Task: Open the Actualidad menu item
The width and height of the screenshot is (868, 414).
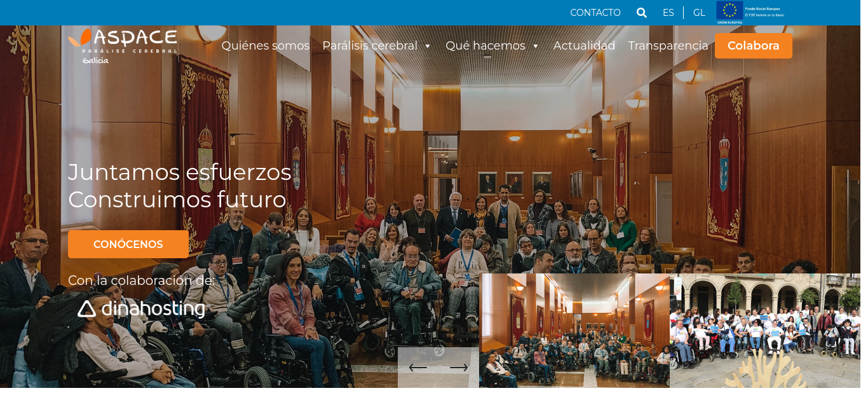Action: (584, 46)
